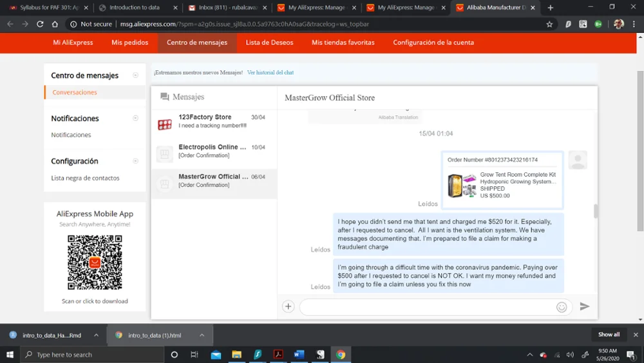The image size is (644, 363).
Task: Open Mail app in taskbar
Action: tap(216, 355)
